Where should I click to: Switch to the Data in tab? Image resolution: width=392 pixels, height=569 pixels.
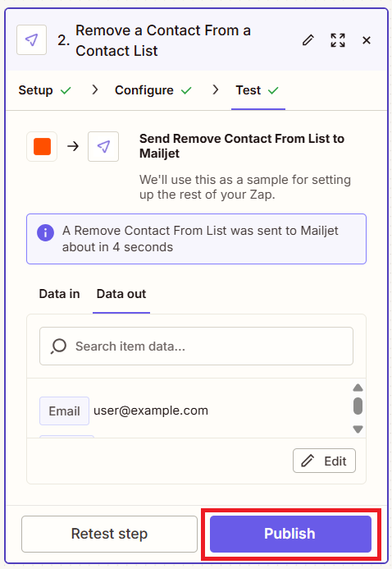[x=59, y=294]
